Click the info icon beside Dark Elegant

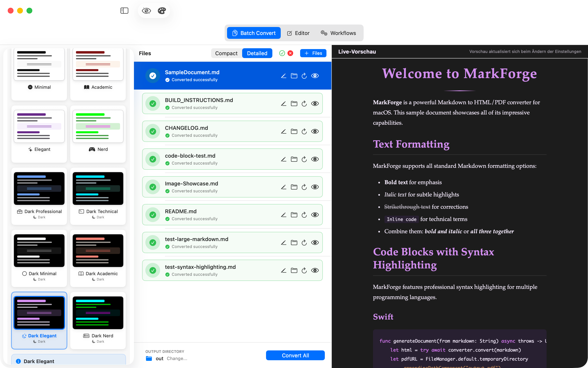[x=18, y=361]
